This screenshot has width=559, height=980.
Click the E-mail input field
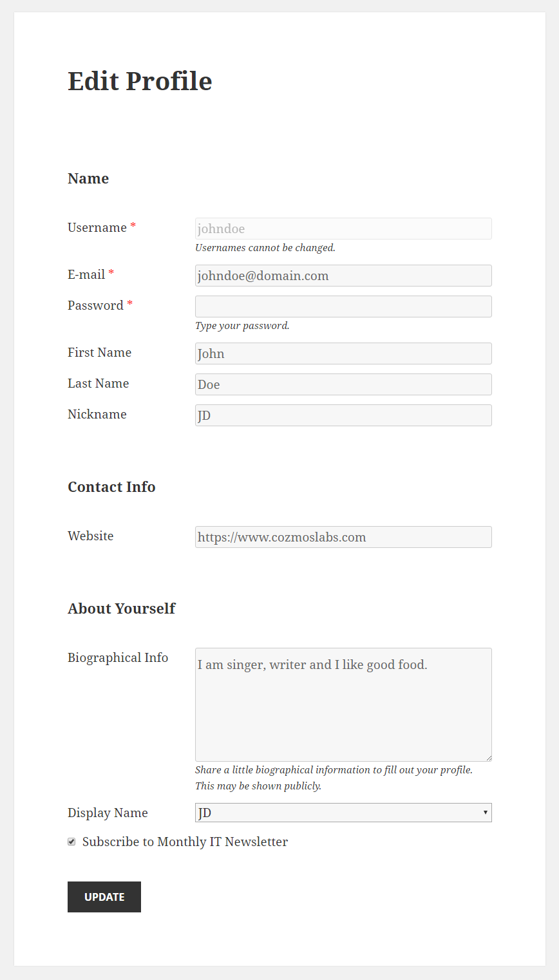point(343,276)
